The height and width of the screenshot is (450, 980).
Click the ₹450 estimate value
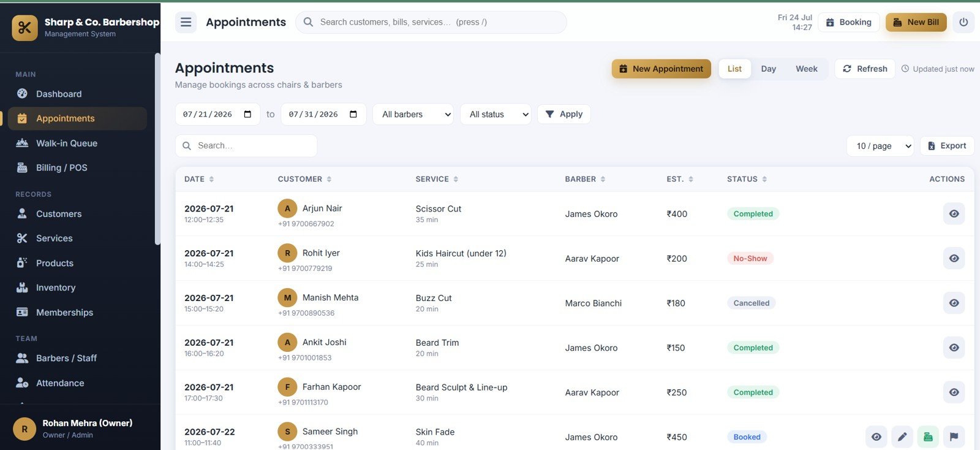click(677, 437)
